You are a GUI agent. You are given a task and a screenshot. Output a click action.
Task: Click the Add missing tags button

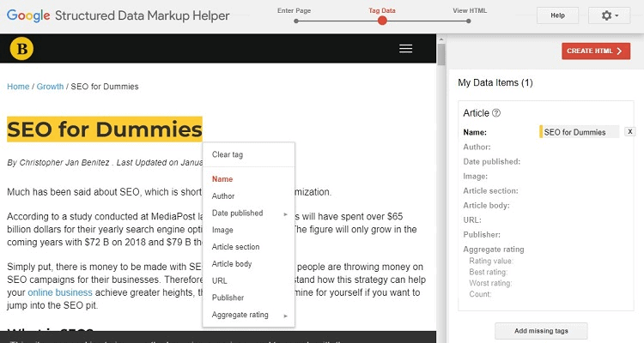[x=541, y=331]
